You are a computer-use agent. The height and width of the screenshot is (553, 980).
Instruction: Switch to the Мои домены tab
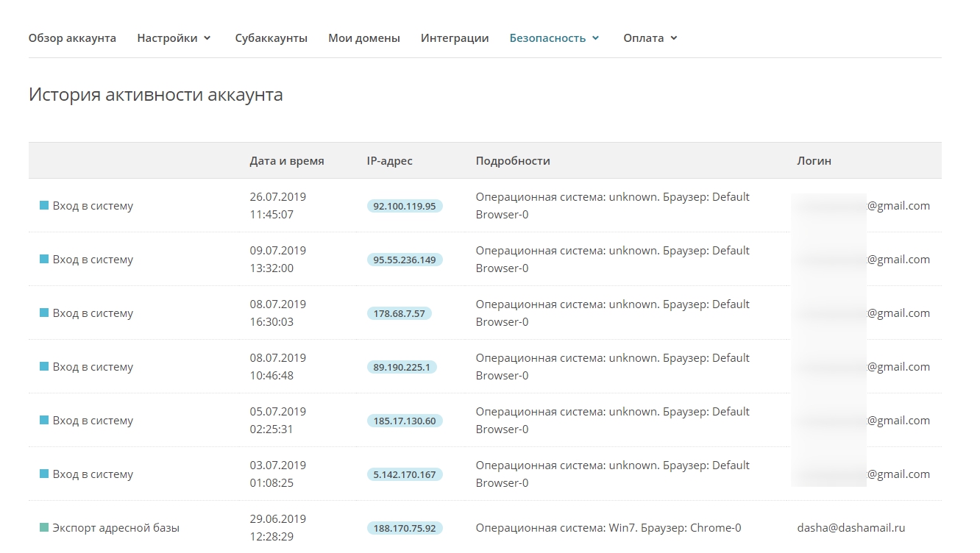(364, 38)
